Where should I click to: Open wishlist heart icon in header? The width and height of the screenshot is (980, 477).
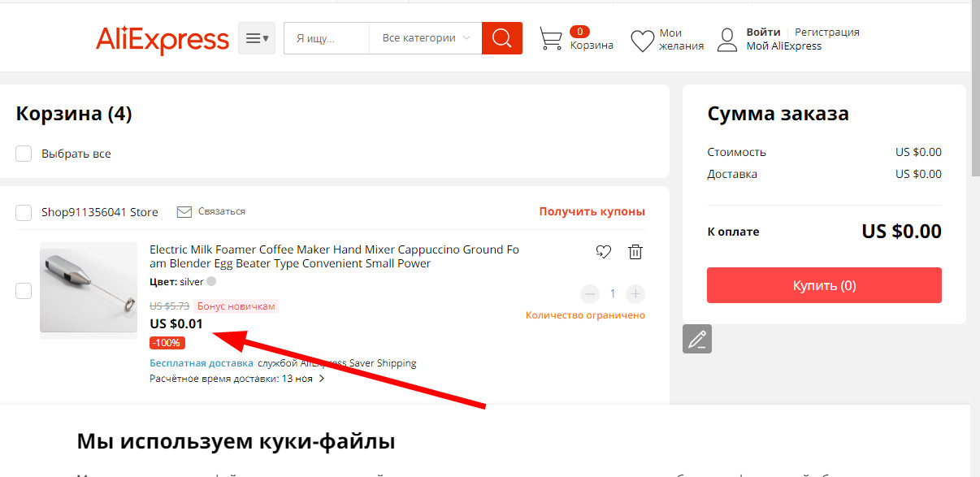(x=642, y=40)
